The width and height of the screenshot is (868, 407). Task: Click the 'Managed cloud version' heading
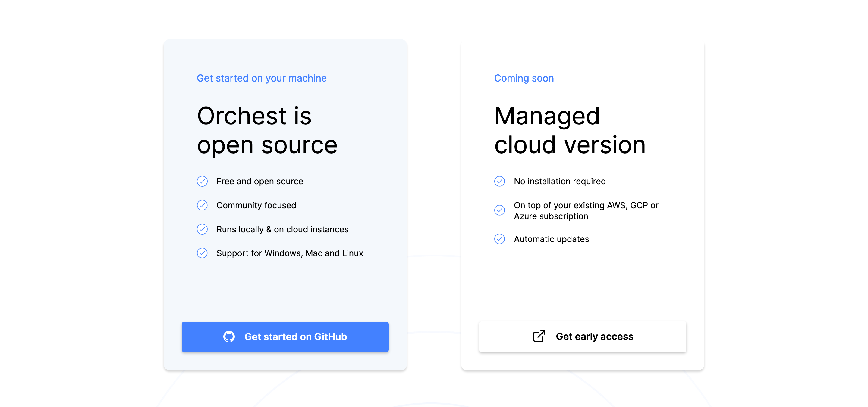click(x=570, y=130)
